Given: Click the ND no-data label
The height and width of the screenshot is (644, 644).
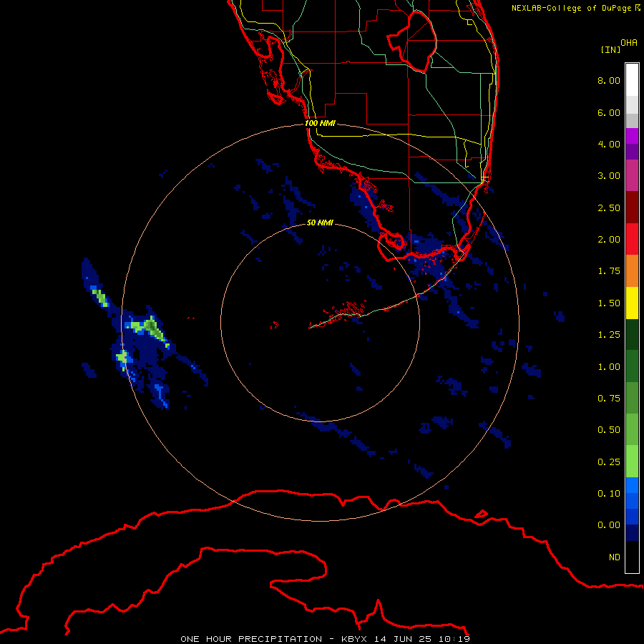Looking at the screenshot, I should [615, 557].
